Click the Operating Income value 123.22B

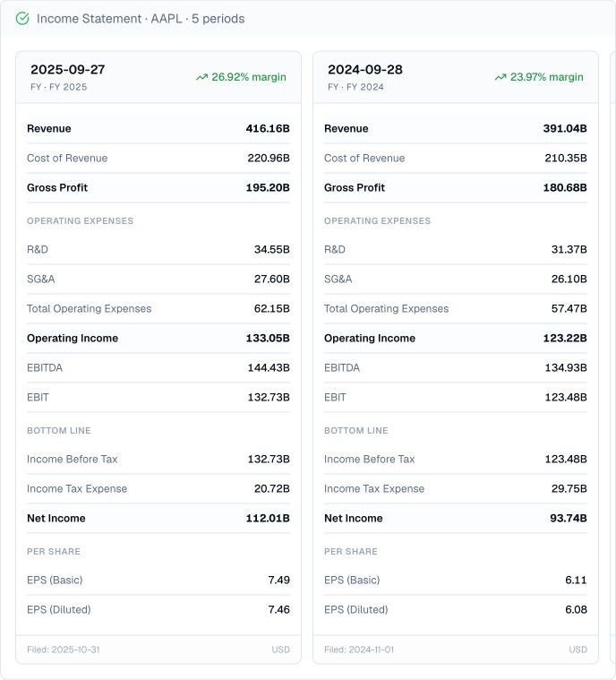coord(565,338)
